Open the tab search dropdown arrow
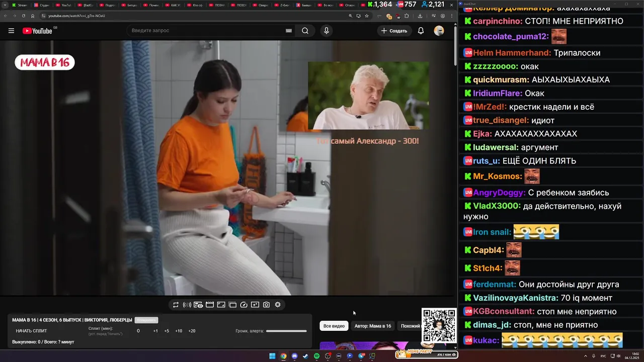Screen dimensions: 644x362 pyautogui.click(x=5, y=5)
